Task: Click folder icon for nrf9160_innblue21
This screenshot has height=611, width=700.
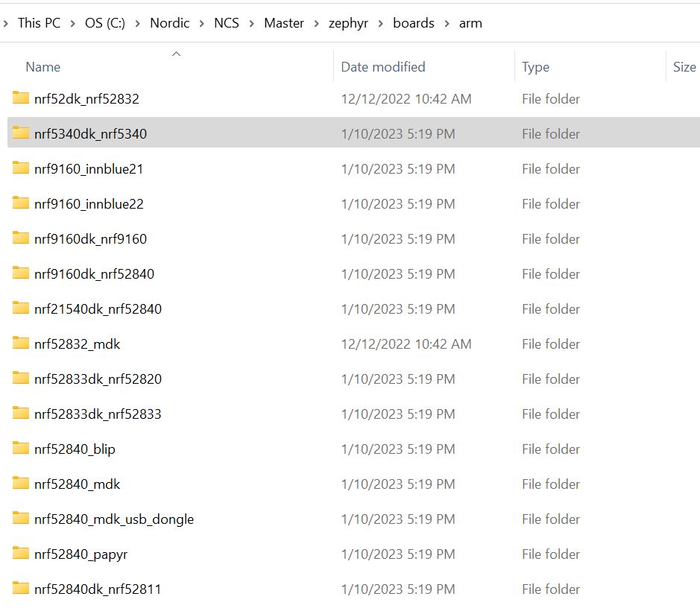Action: pos(21,168)
